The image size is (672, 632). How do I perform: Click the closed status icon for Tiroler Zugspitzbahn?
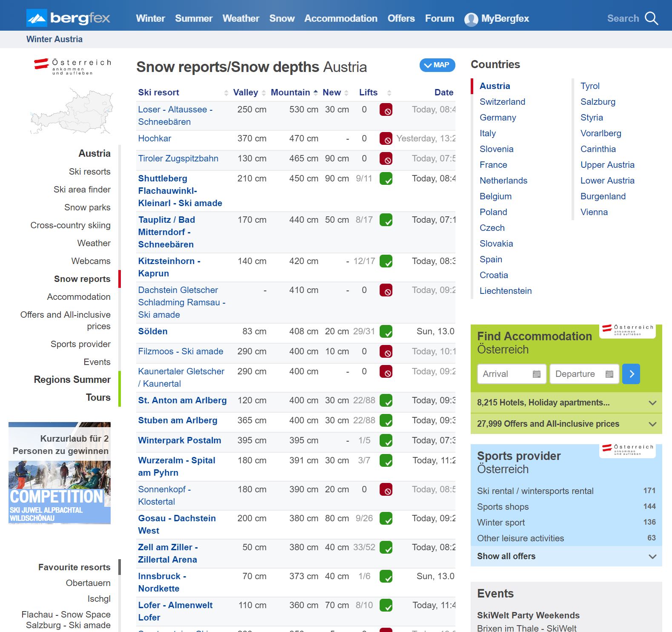[x=386, y=159]
